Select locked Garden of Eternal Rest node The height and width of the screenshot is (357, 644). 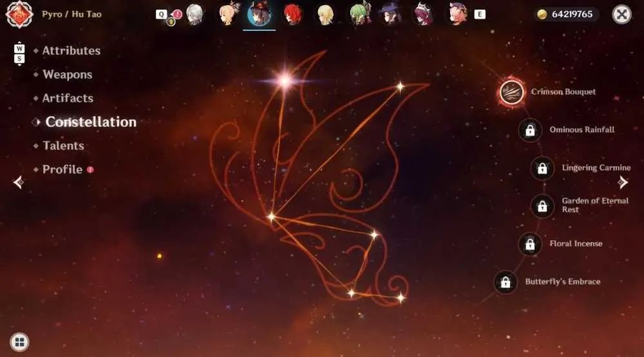542,206
